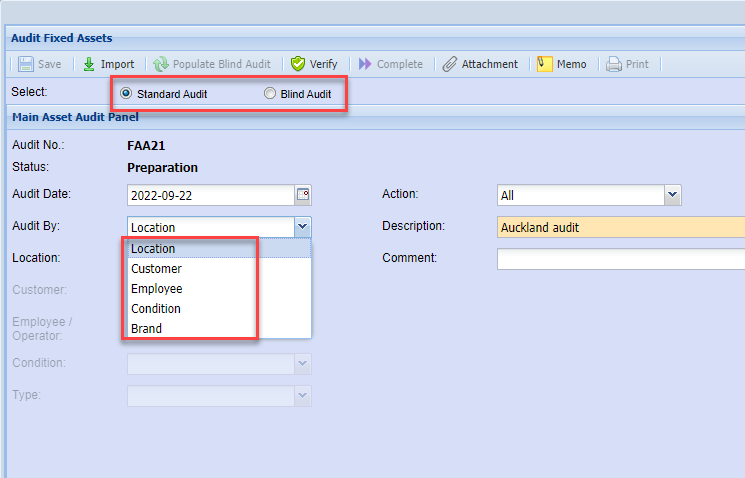Open Attachment via the paperclip icon

click(x=450, y=64)
